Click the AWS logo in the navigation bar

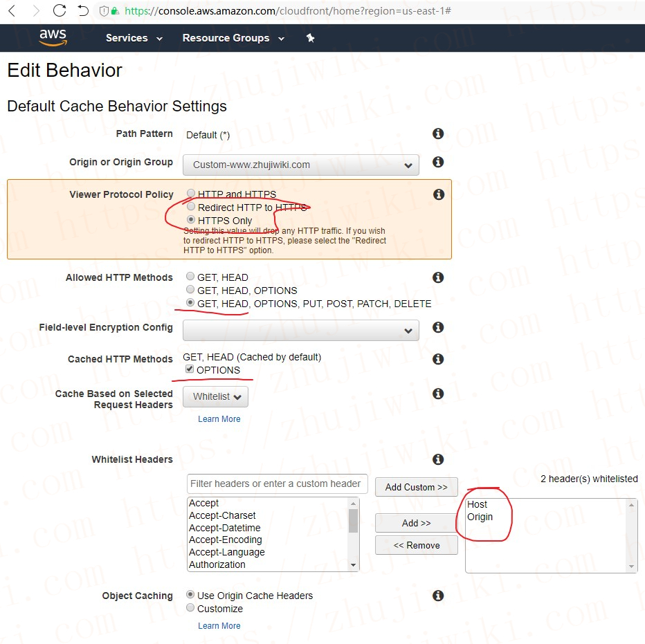pyautogui.click(x=53, y=37)
